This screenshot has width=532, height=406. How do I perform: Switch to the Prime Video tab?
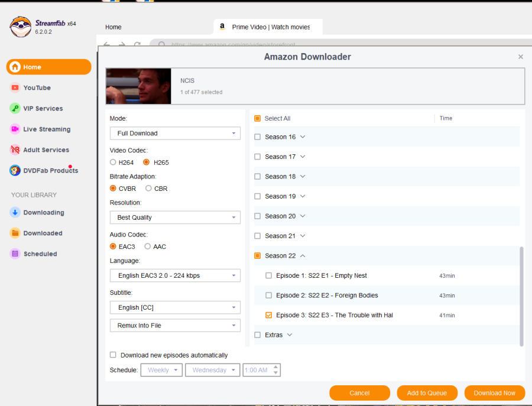pyautogui.click(x=268, y=27)
